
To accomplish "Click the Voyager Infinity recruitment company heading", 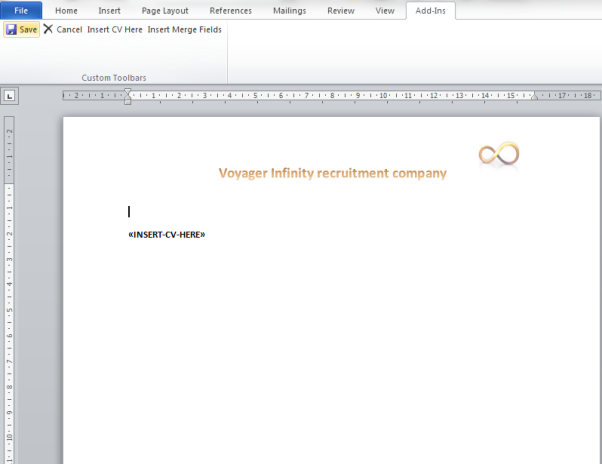I will [x=332, y=173].
